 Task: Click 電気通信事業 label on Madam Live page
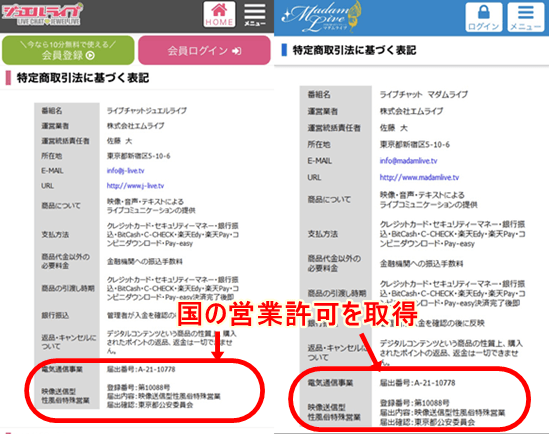tap(330, 383)
